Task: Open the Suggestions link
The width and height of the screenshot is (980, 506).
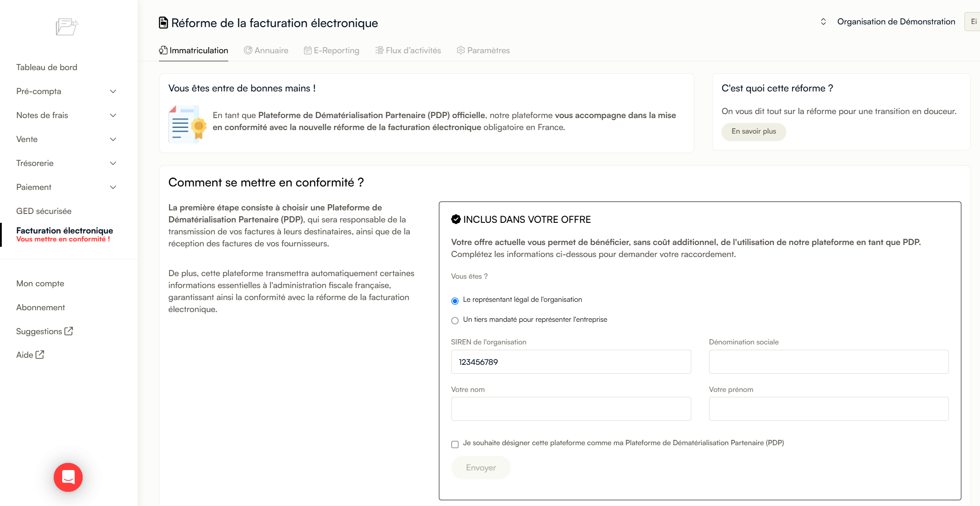Action: pyautogui.click(x=44, y=332)
